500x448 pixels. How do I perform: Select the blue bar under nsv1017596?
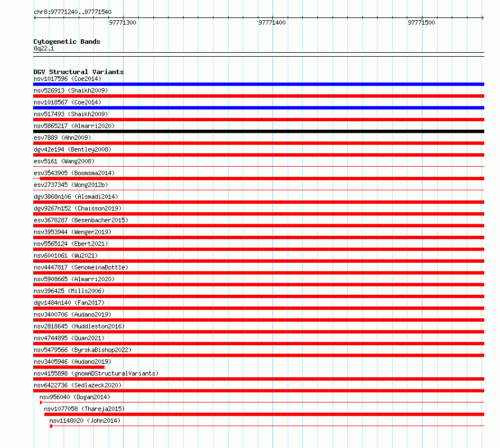(258, 84)
